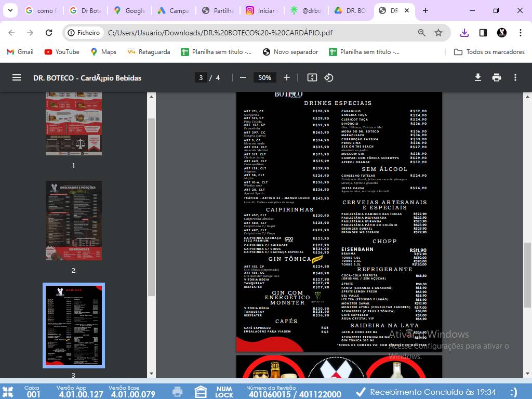Click the PDF title DR. BOTECO
Viewport: 532px width, 399px height.
point(87,78)
